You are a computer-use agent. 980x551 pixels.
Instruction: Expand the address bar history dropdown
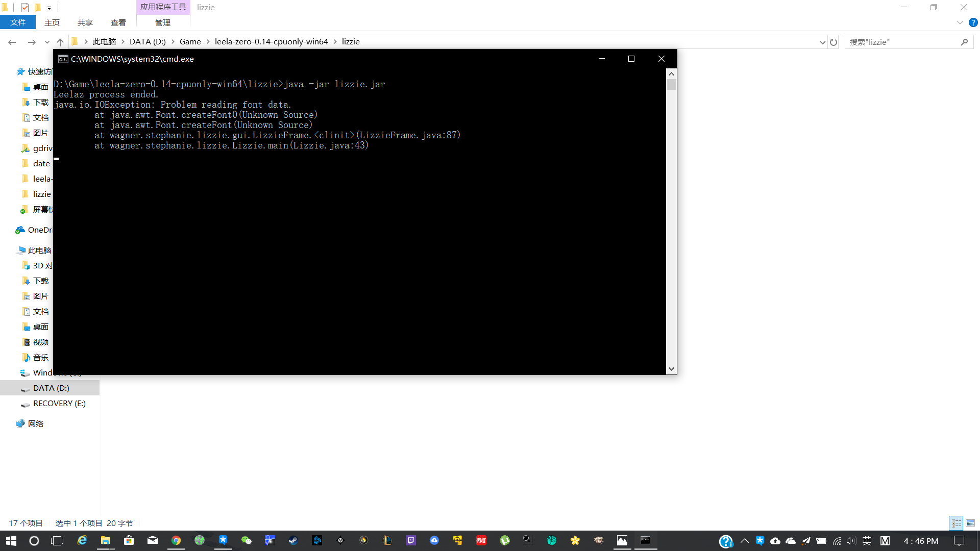click(822, 42)
